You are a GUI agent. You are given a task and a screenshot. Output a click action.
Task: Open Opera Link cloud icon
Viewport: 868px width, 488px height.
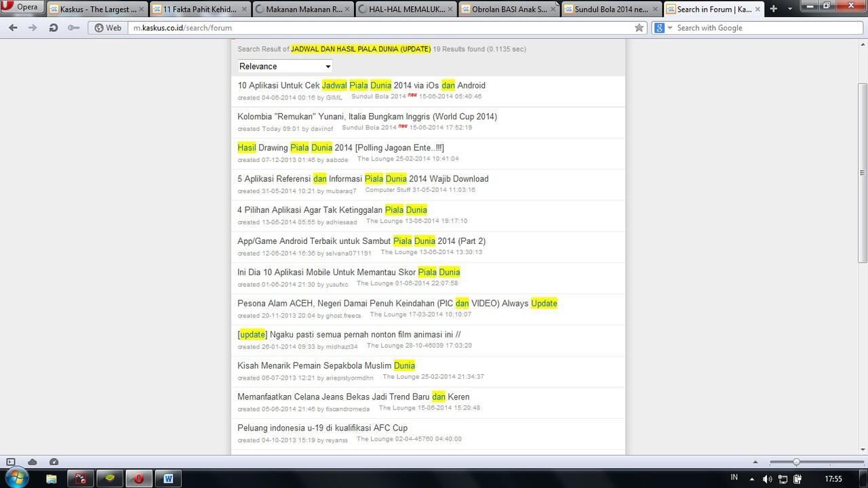(32, 462)
